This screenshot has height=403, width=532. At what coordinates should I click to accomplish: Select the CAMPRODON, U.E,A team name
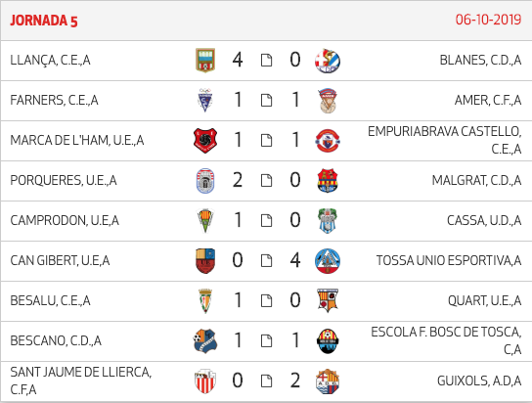click(x=65, y=220)
